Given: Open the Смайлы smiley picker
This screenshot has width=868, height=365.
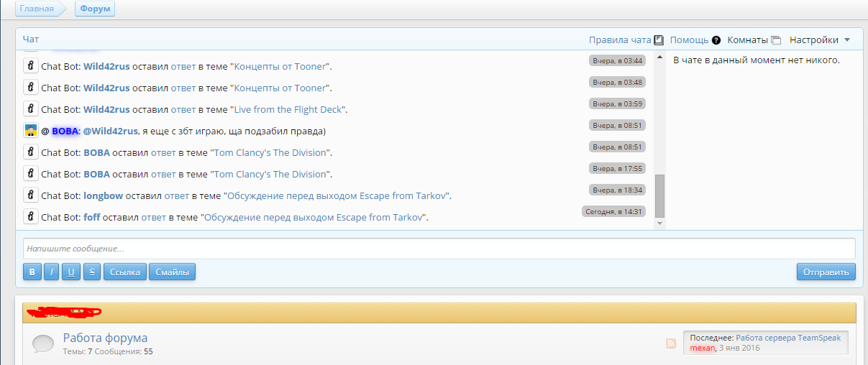Looking at the screenshot, I should 172,272.
